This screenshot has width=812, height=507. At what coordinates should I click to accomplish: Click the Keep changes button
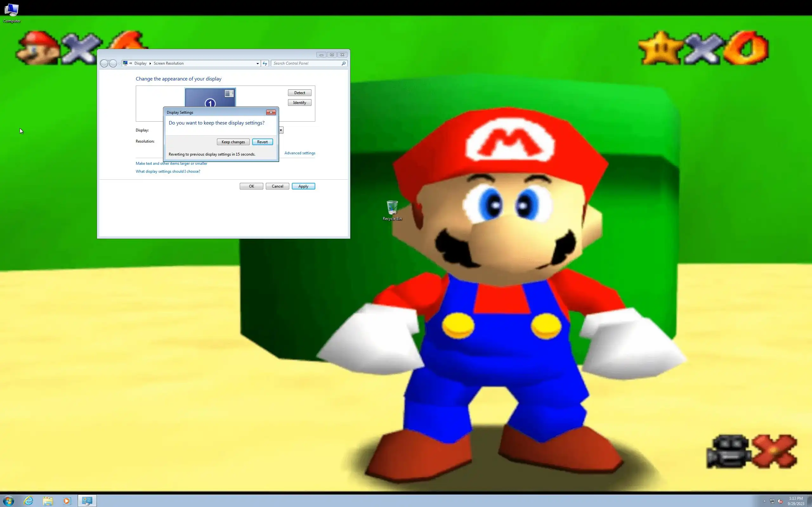[x=233, y=142]
